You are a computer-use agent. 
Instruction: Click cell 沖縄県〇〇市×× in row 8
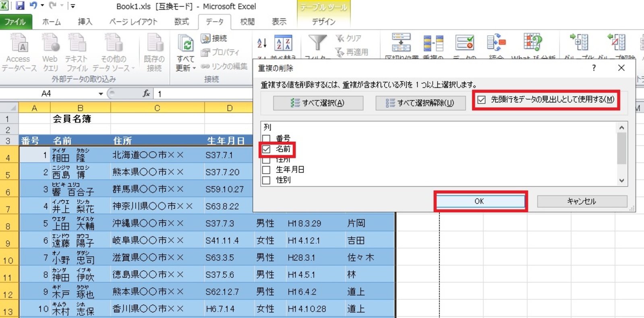157,223
